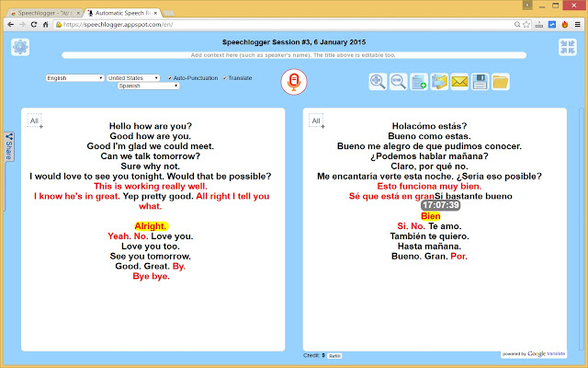Open the Share side tab

pos(8,147)
